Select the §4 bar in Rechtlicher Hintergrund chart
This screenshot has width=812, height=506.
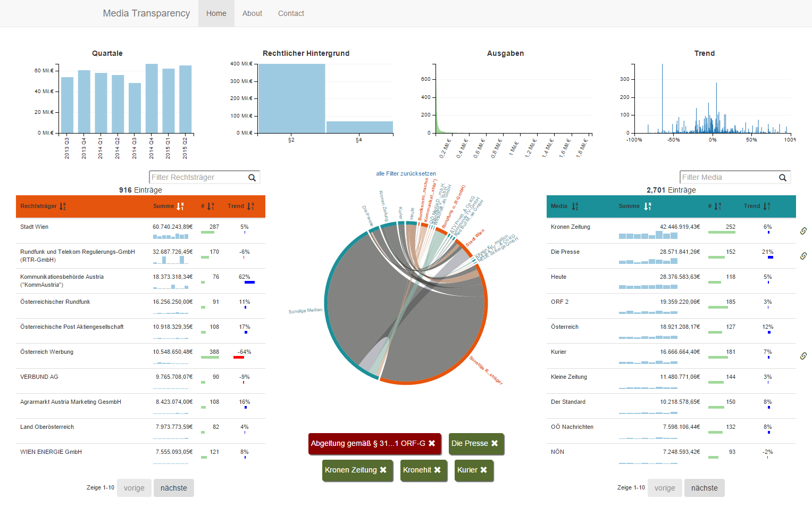point(359,127)
